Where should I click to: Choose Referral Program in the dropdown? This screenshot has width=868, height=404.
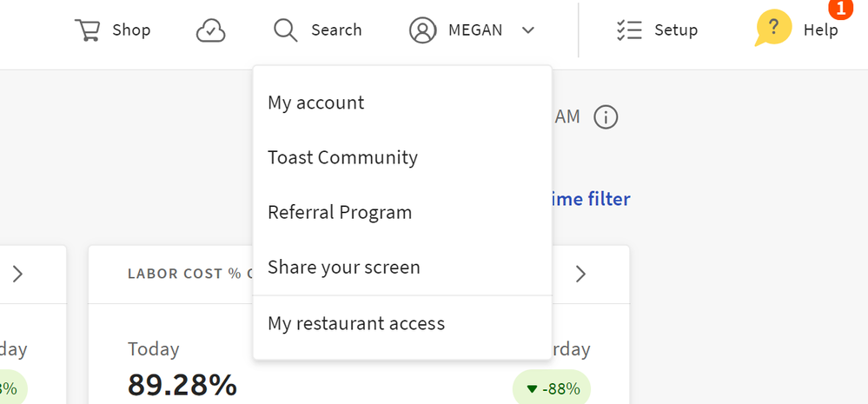point(340,212)
